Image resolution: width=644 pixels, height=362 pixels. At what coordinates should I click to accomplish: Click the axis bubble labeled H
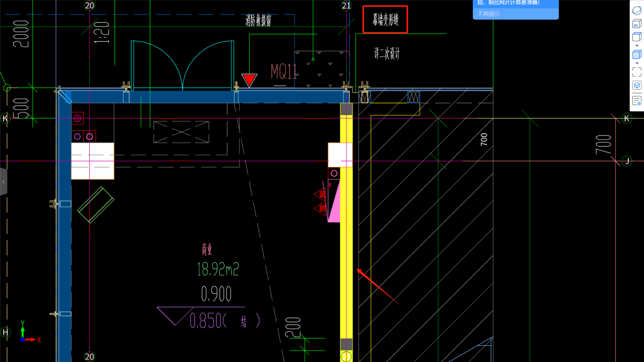tap(5, 332)
